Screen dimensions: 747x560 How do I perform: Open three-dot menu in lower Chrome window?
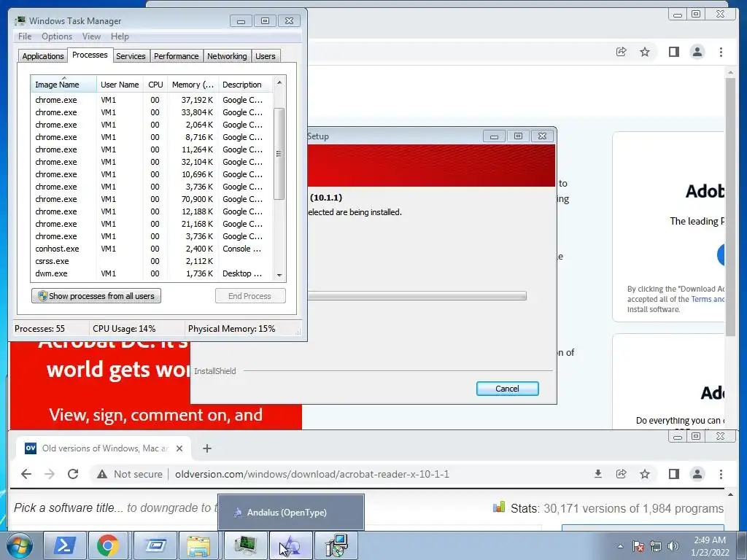point(721,474)
